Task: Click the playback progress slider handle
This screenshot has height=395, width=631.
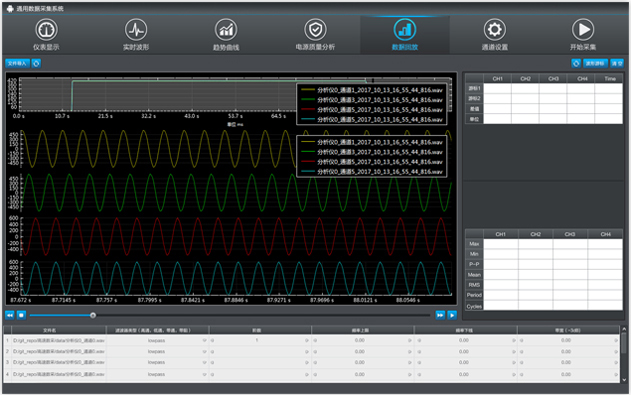Action: tap(93, 315)
